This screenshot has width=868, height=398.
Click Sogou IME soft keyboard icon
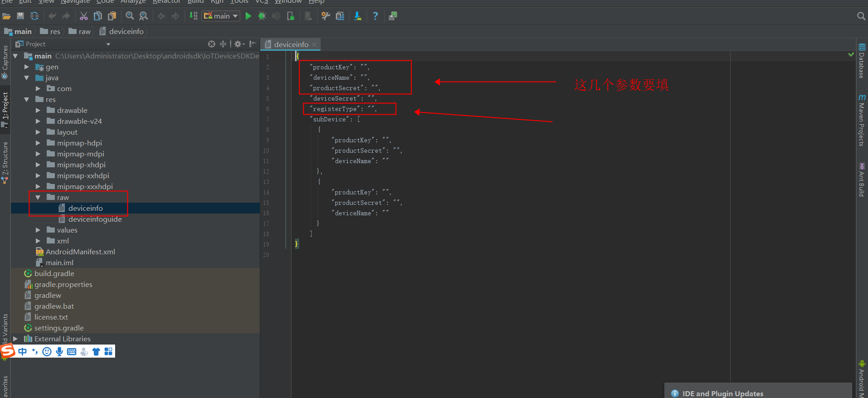pyautogui.click(x=72, y=351)
